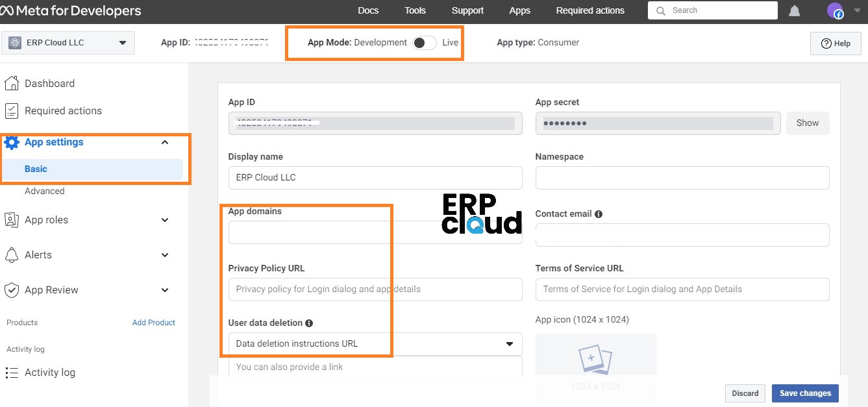The height and width of the screenshot is (407, 868).
Task: Open the Apps menu
Action: 520,10
